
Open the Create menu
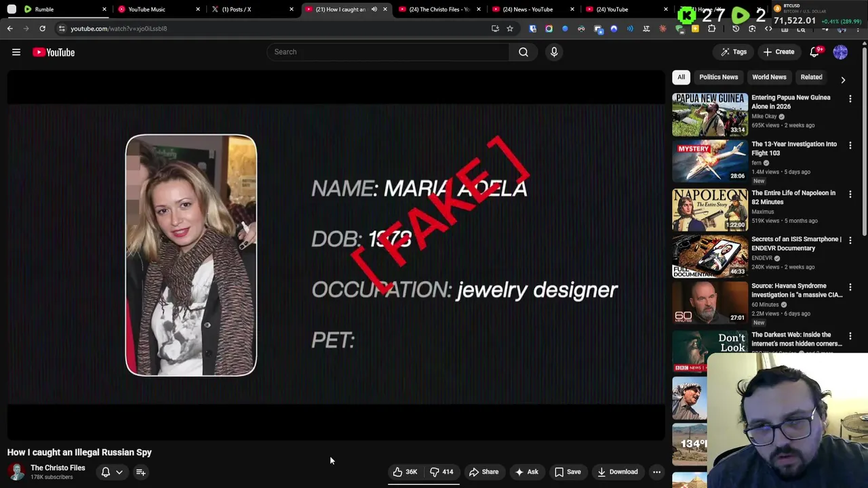[x=778, y=52]
